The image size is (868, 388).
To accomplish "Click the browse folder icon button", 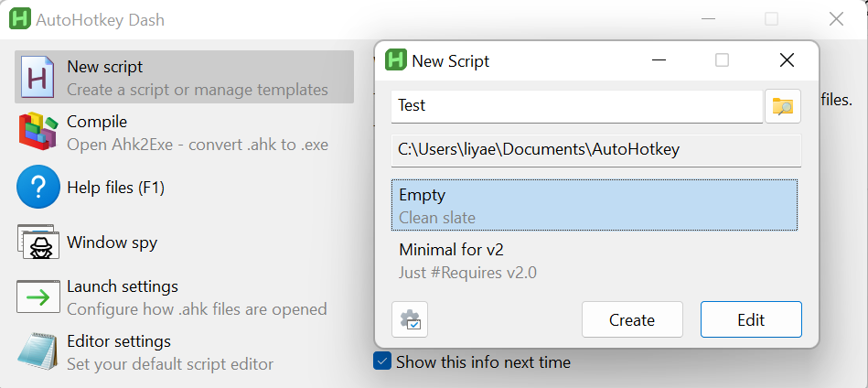I will pyautogui.click(x=783, y=106).
